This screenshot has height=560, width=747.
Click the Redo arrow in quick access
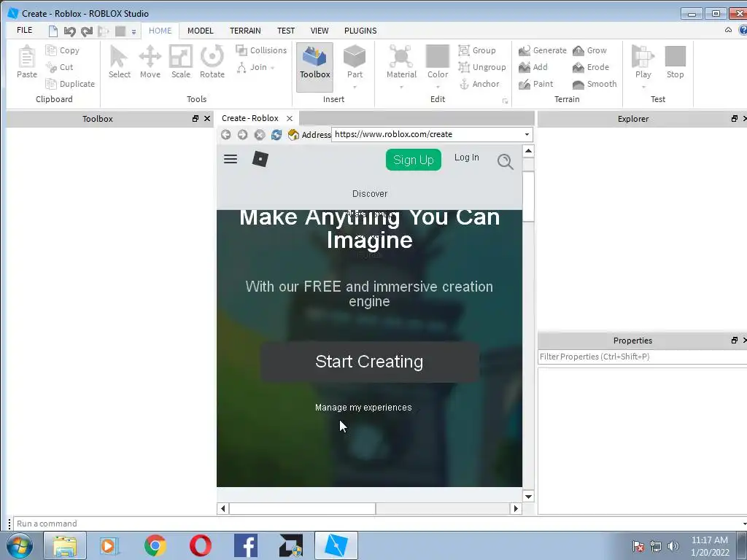(87, 31)
